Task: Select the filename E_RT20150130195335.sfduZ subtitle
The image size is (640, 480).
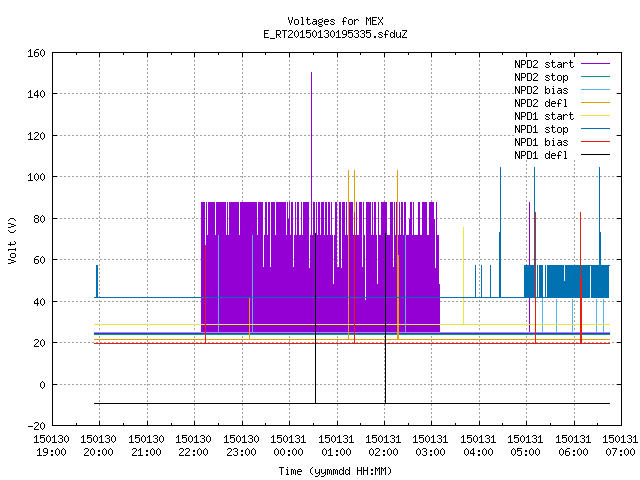Action: (335, 34)
